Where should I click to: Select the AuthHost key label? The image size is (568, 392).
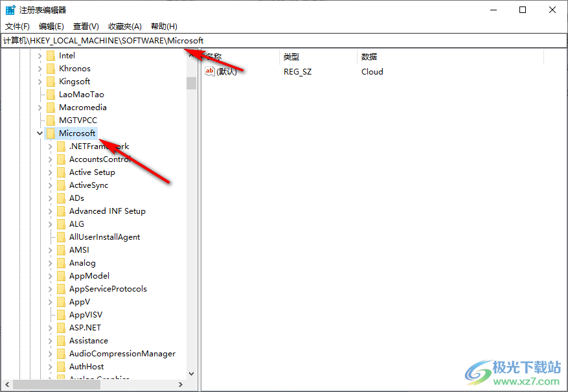(86, 367)
